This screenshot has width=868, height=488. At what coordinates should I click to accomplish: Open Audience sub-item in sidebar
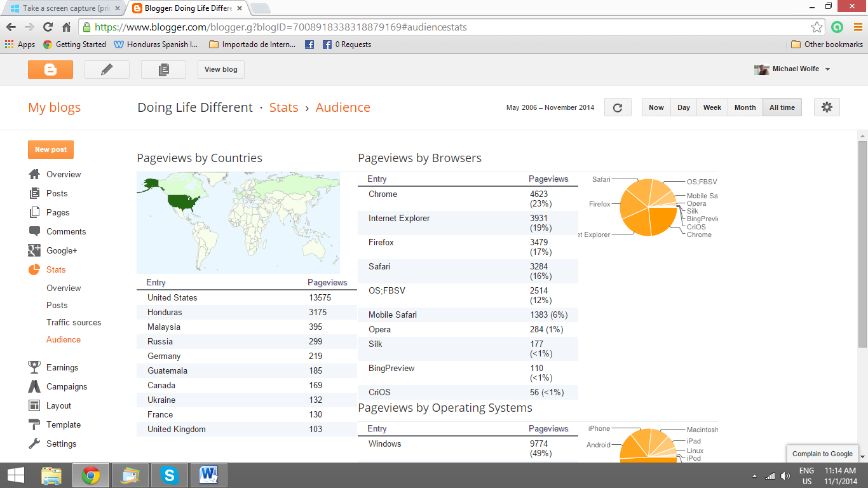click(64, 339)
